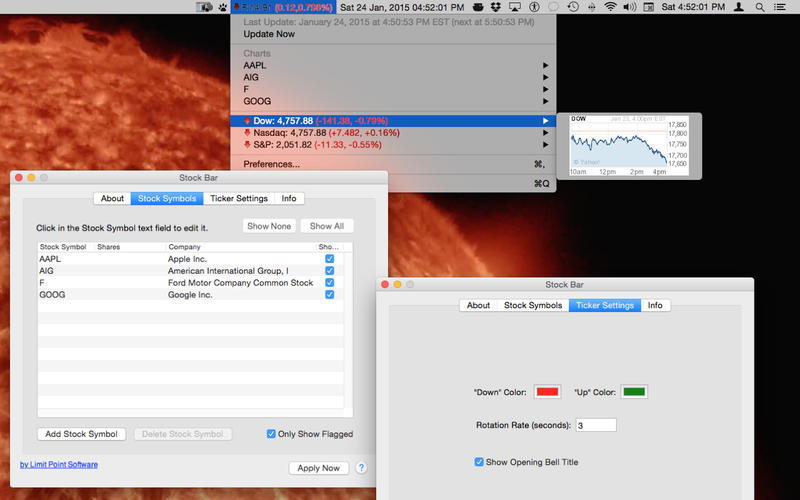Expand AIG row's submenu arrow

pyautogui.click(x=545, y=77)
